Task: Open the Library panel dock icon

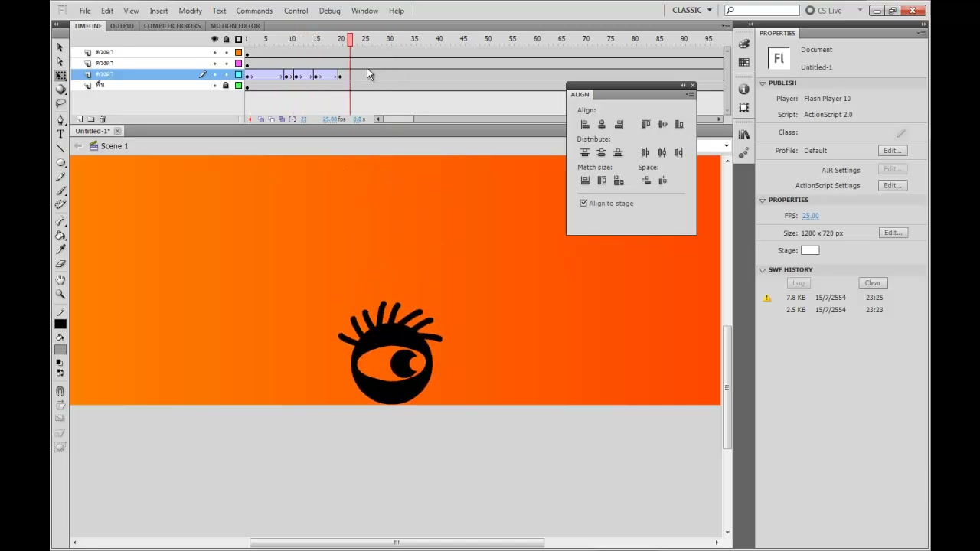Action: 744,136
